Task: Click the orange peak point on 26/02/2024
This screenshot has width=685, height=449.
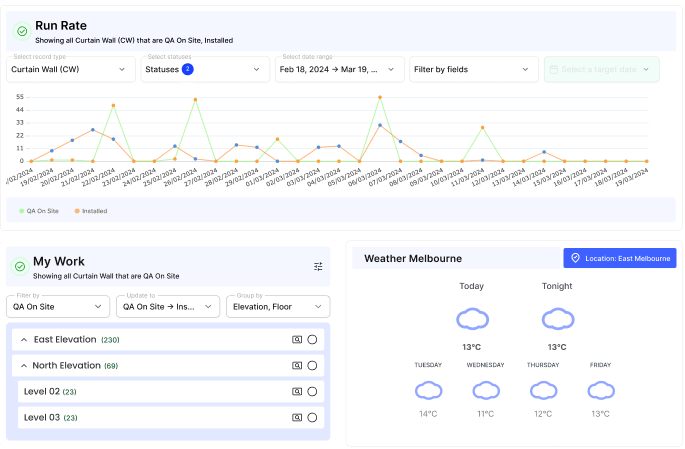Action: click(195, 100)
